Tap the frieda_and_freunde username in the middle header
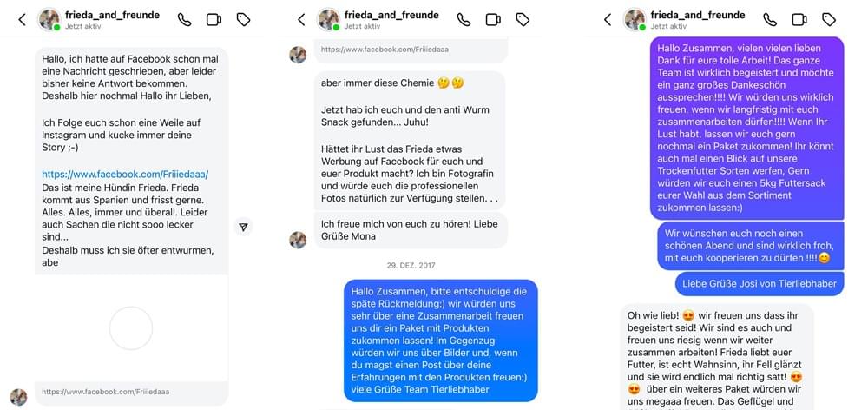The width and height of the screenshot is (868, 410). point(391,16)
